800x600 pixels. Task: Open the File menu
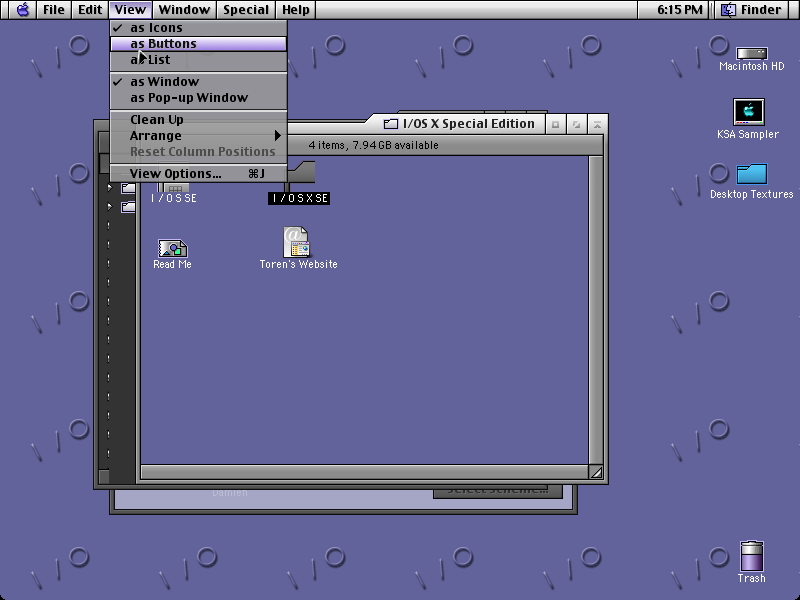54,10
